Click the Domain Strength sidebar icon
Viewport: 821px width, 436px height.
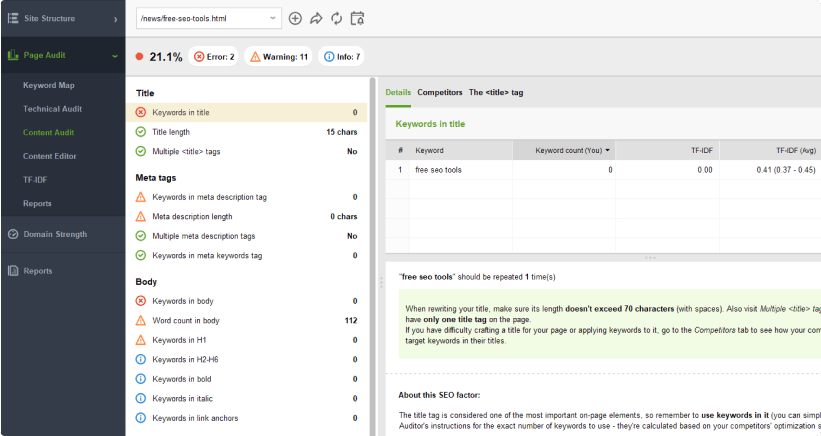[13, 234]
